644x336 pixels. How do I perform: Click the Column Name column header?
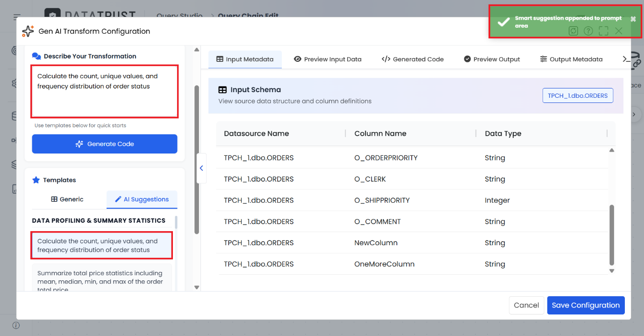click(x=380, y=133)
